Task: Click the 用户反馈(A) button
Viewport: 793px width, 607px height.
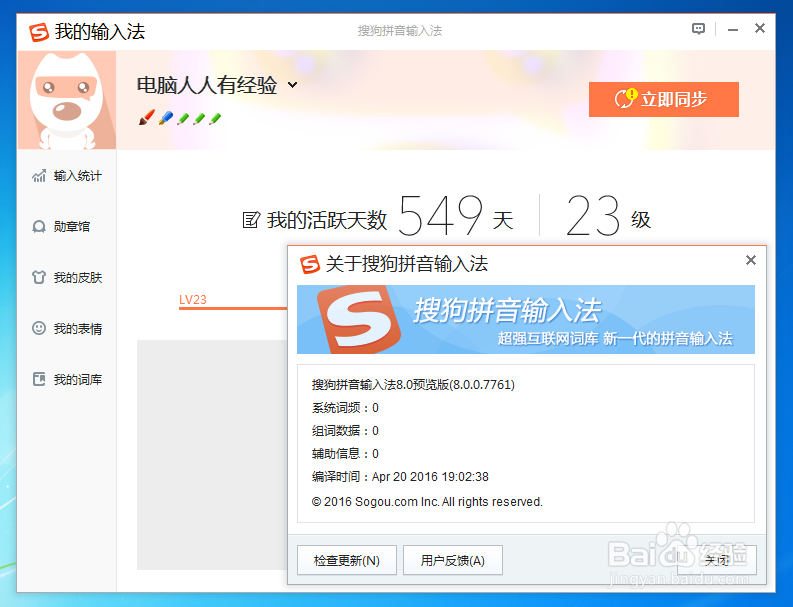Action: [453, 560]
